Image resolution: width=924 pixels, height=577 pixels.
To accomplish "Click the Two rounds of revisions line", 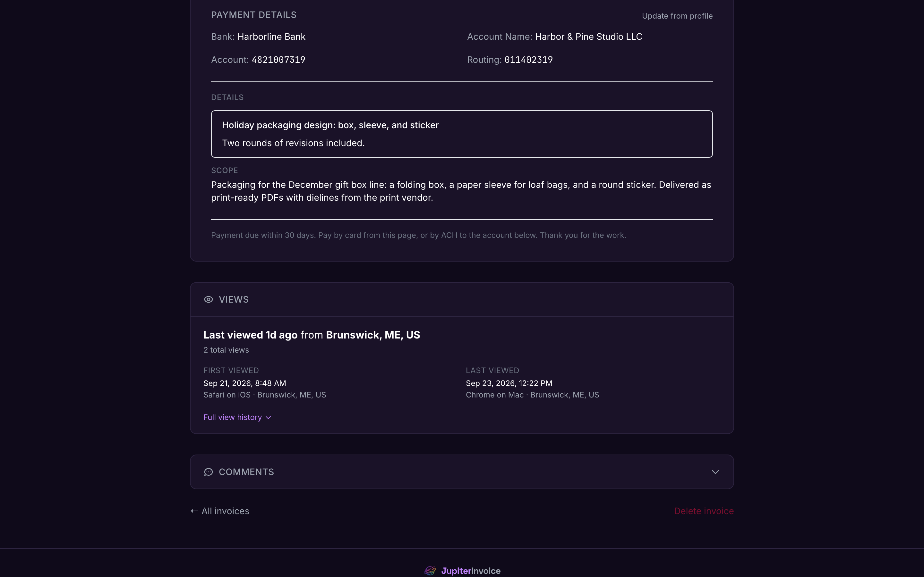I will pos(293,143).
